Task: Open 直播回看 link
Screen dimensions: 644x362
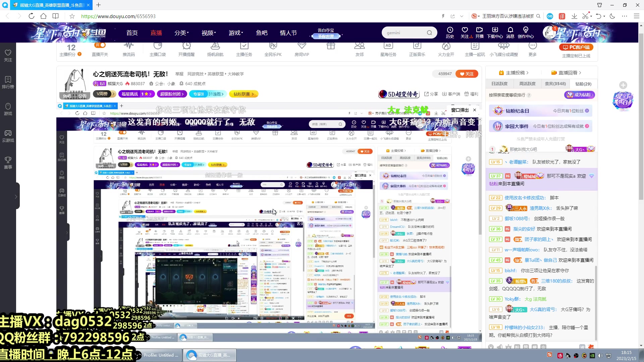Action: coord(566,73)
